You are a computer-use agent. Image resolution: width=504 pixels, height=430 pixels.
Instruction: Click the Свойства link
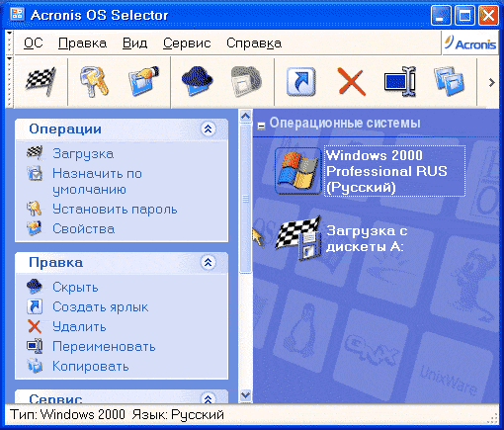pyautogui.click(x=84, y=228)
